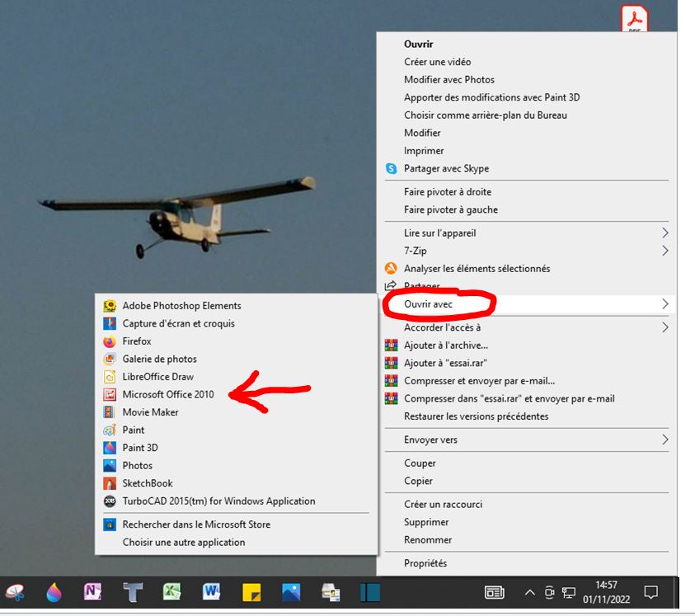Click the PDF file icon on desktop
Screen dimensions: 695x616
pyautogui.click(x=635, y=18)
